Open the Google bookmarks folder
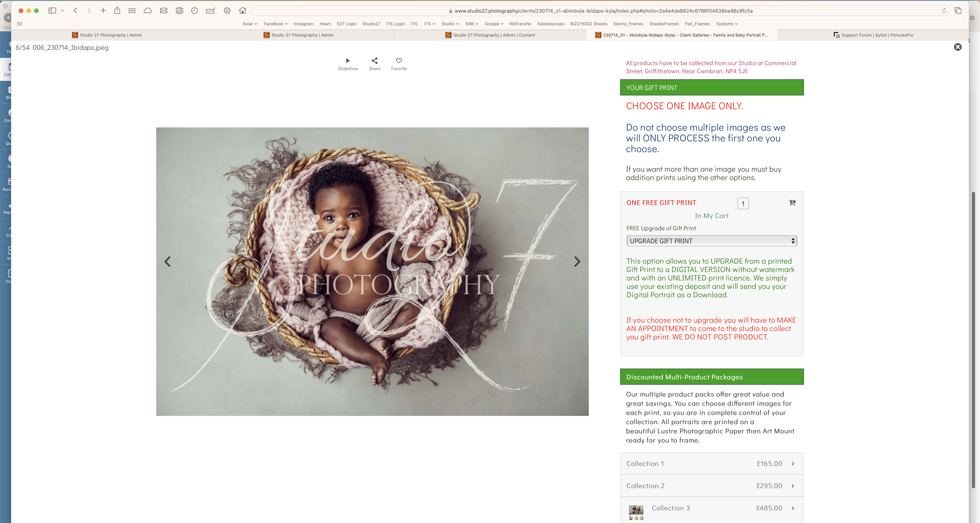This screenshot has height=523, width=980. pos(494,24)
